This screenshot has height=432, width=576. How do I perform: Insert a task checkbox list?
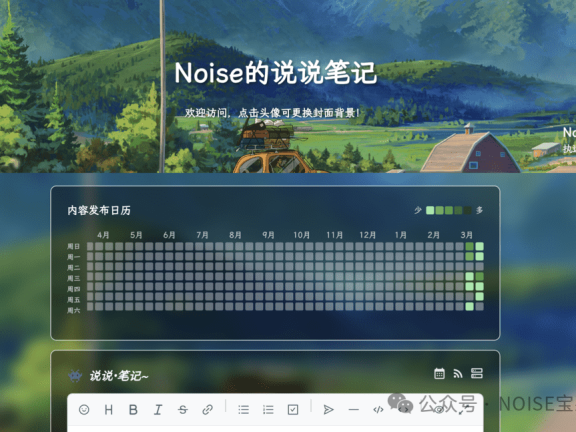293,409
